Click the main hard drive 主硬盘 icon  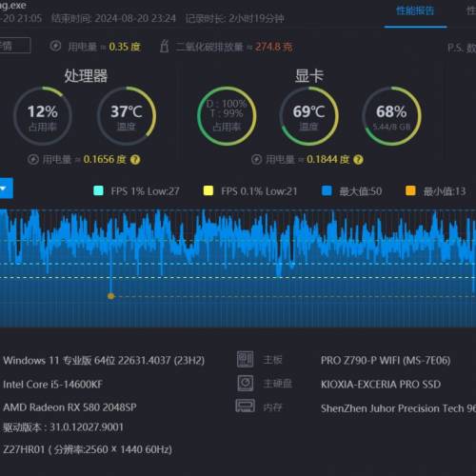click(x=246, y=383)
